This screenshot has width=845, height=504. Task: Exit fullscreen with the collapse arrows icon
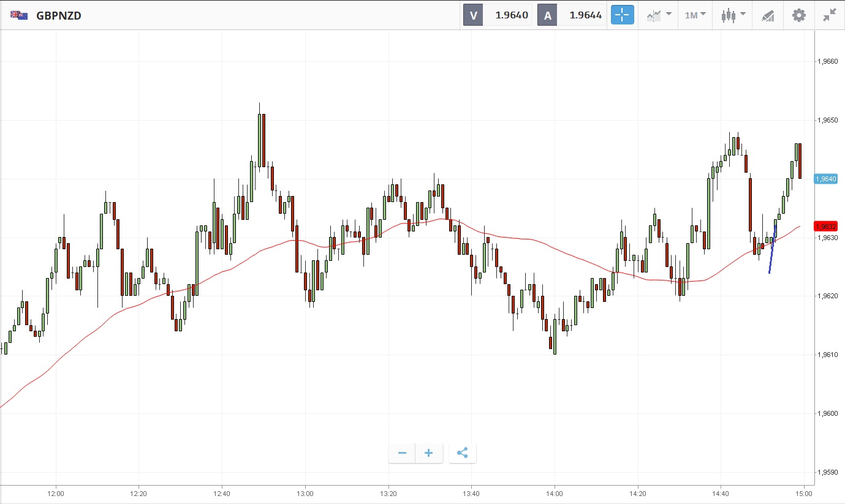coord(830,15)
